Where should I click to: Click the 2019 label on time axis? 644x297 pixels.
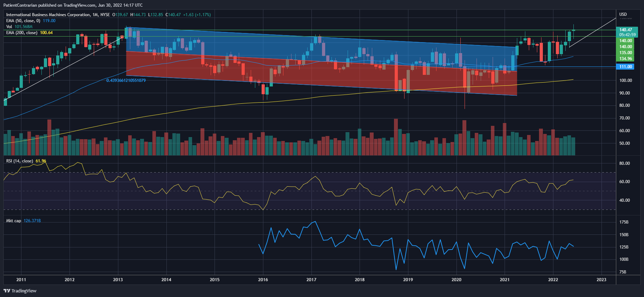click(x=408, y=280)
